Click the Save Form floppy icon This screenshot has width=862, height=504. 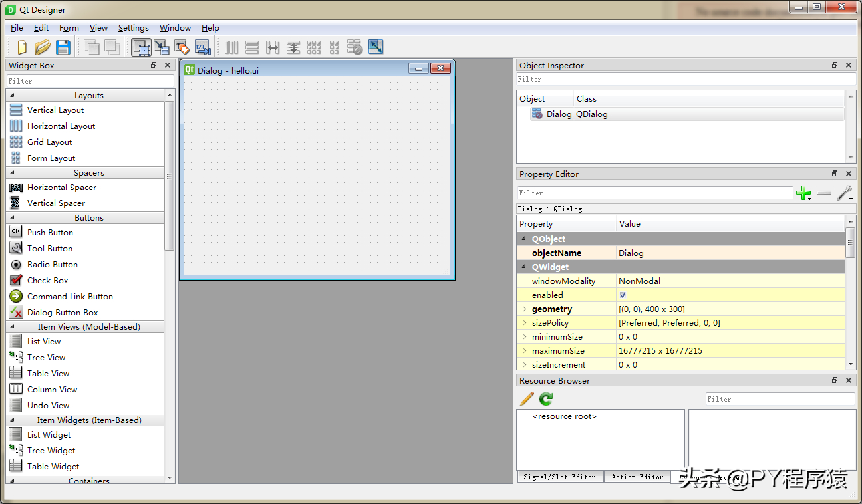(x=63, y=47)
